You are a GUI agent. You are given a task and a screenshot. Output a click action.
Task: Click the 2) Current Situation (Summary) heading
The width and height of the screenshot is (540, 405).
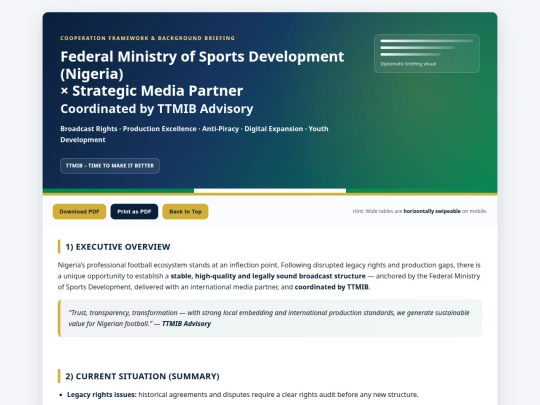(x=142, y=376)
